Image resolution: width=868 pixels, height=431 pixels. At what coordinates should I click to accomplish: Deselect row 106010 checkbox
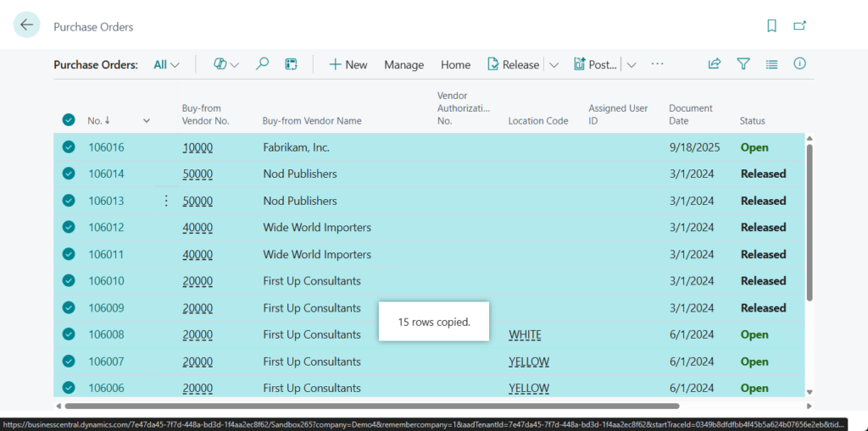69,281
